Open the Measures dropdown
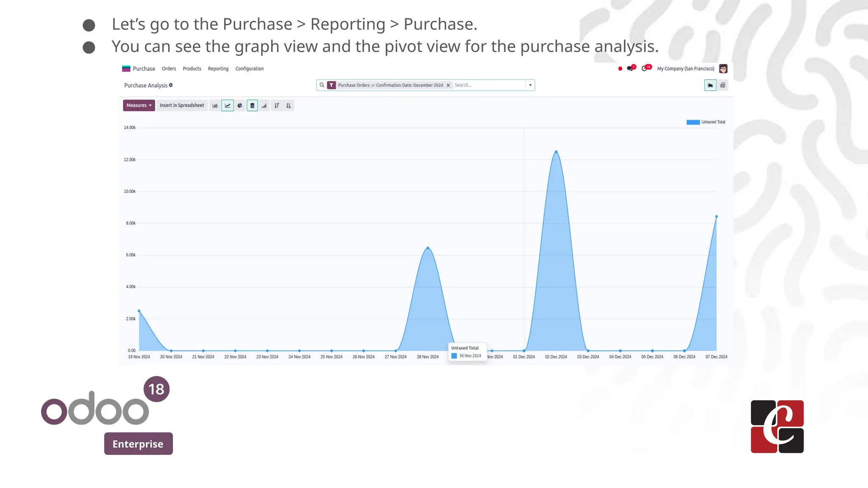868x488 pixels. click(139, 105)
